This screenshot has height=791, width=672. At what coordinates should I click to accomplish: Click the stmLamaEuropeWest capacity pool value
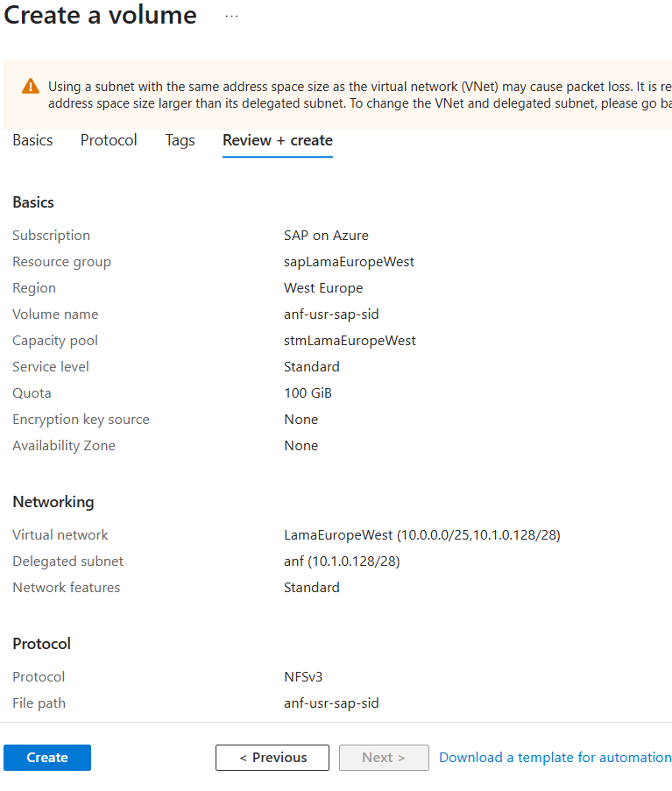coord(350,341)
